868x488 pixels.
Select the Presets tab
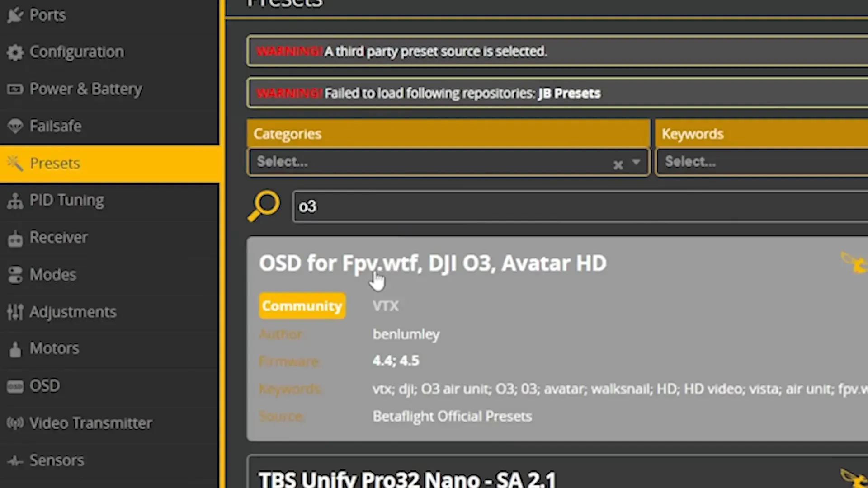108,163
